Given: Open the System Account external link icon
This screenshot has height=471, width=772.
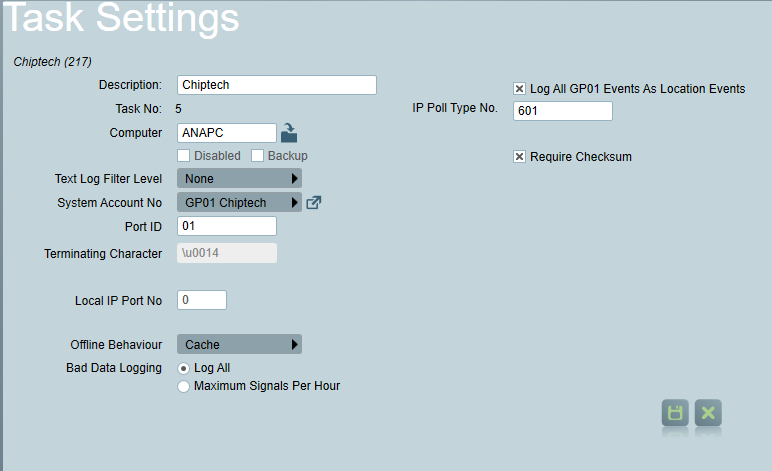Looking at the screenshot, I should [x=314, y=203].
